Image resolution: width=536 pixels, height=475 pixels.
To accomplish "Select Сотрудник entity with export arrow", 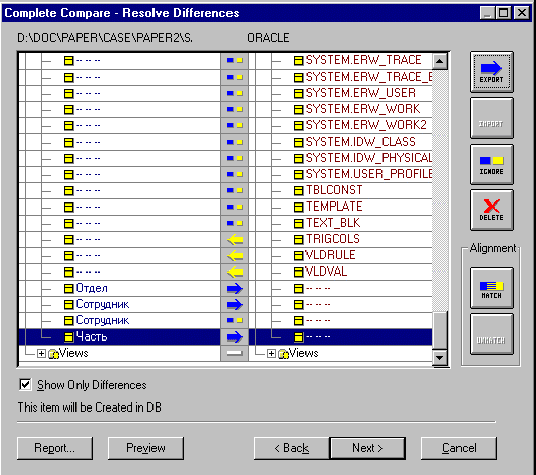I will tap(102, 304).
